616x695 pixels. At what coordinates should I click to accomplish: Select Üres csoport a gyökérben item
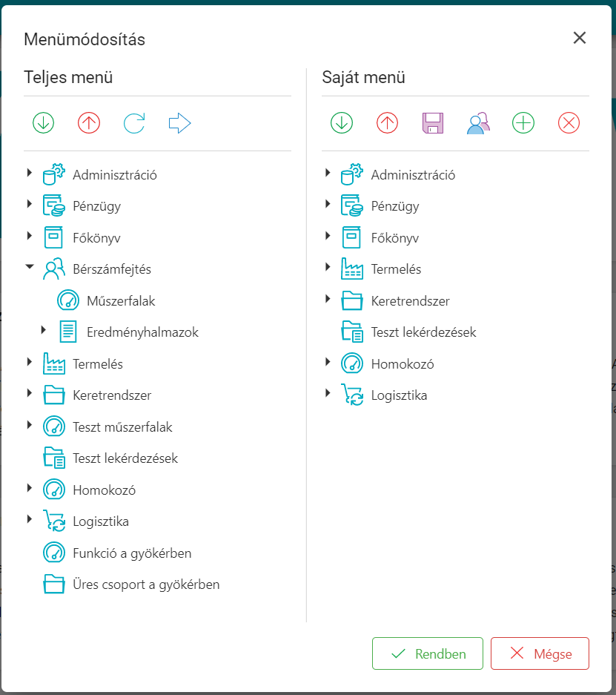tap(146, 584)
